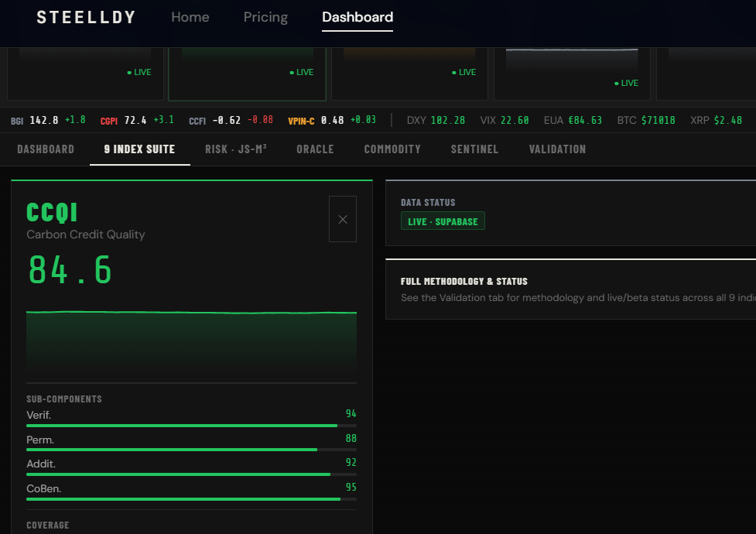756x534 pixels.
Task: Click VPIN-C change +0.03
Action: (x=363, y=120)
